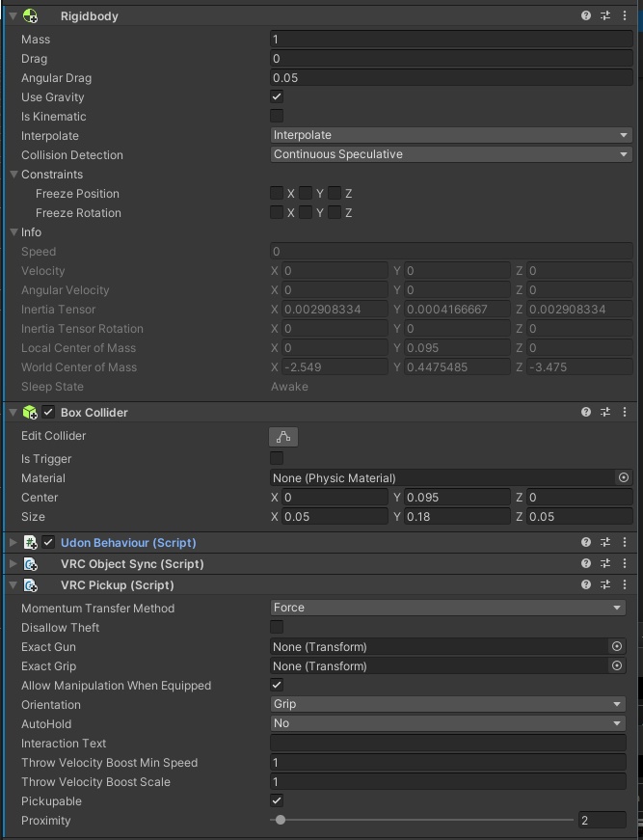Image resolution: width=643 pixels, height=840 pixels.
Task: Click the Interaction Text input field
Action: [x=448, y=743]
